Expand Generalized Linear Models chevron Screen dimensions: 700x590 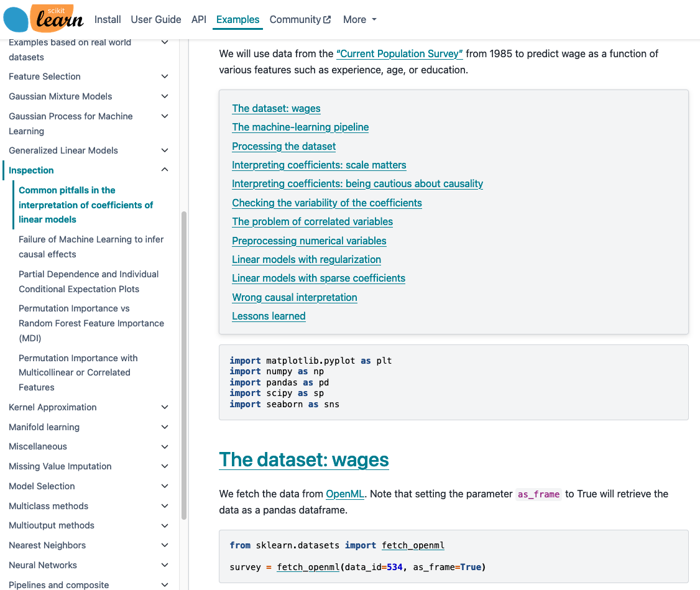(x=165, y=150)
